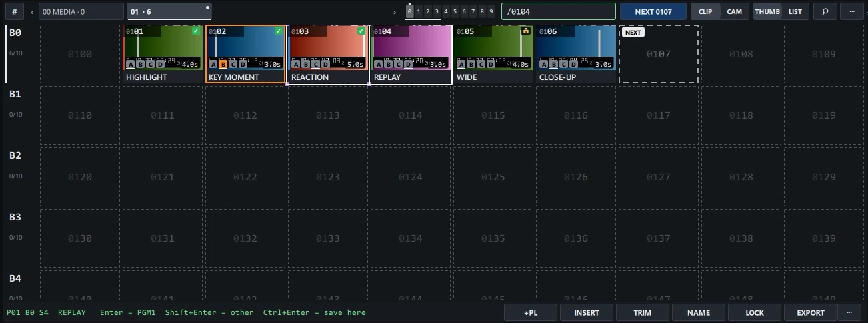Select the CLOSE-UP clip thumbnail
The image size is (868, 323).
point(576,47)
